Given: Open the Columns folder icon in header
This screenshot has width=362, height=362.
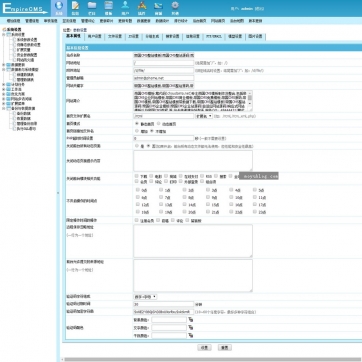Looking at the screenshot, I should tap(92, 7).
